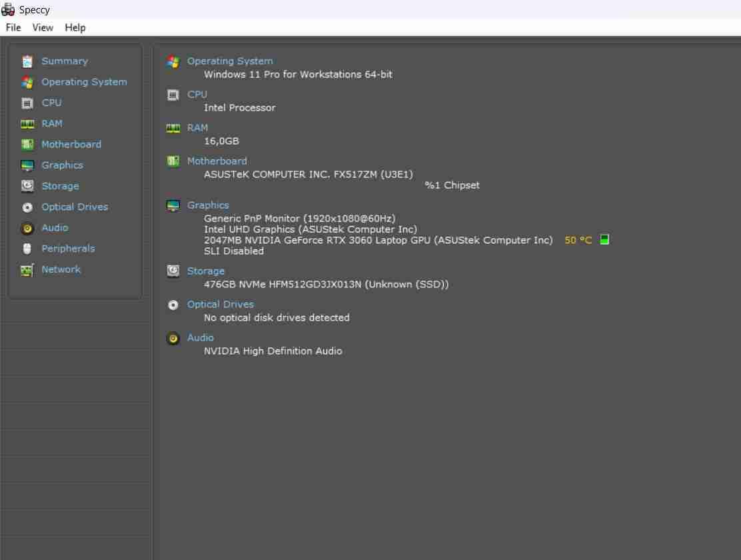The image size is (741, 560).
Task: Click the Operating System heading link
Action: coord(230,61)
